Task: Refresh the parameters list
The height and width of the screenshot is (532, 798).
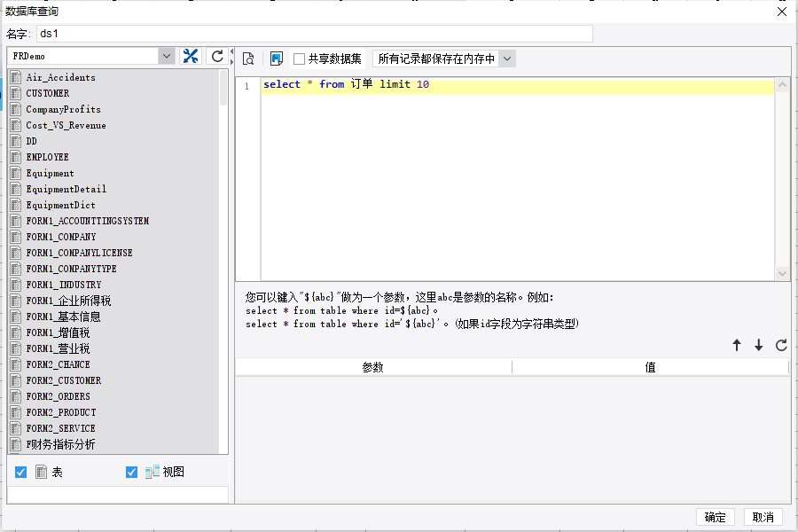Action: [x=781, y=345]
